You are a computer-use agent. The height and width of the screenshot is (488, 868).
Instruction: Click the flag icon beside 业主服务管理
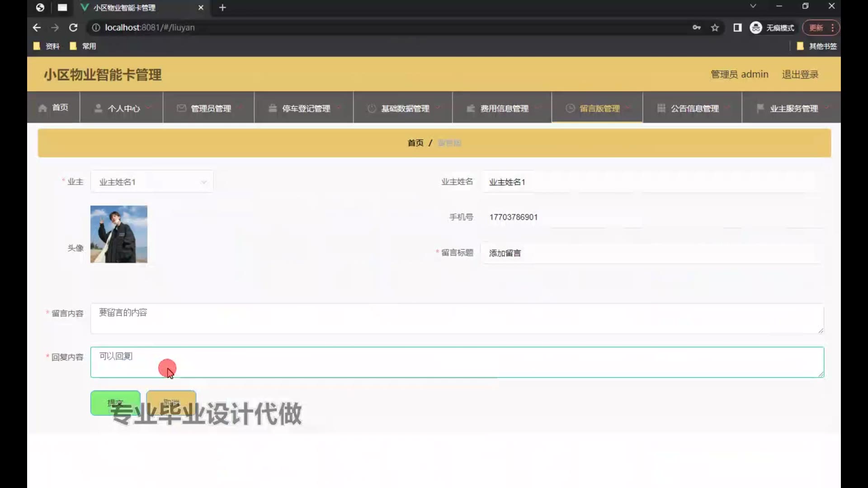(x=760, y=108)
